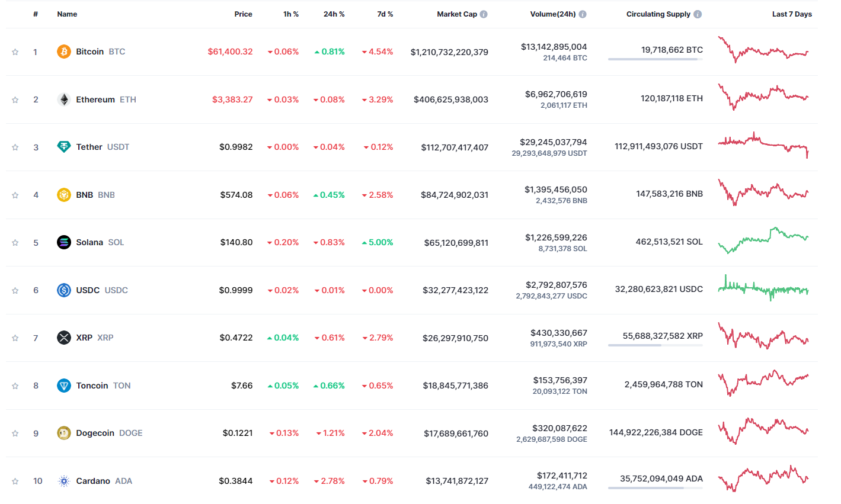This screenshot has width=841, height=504.
Task: Favorite Cardano with the star icon
Action: click(15, 481)
